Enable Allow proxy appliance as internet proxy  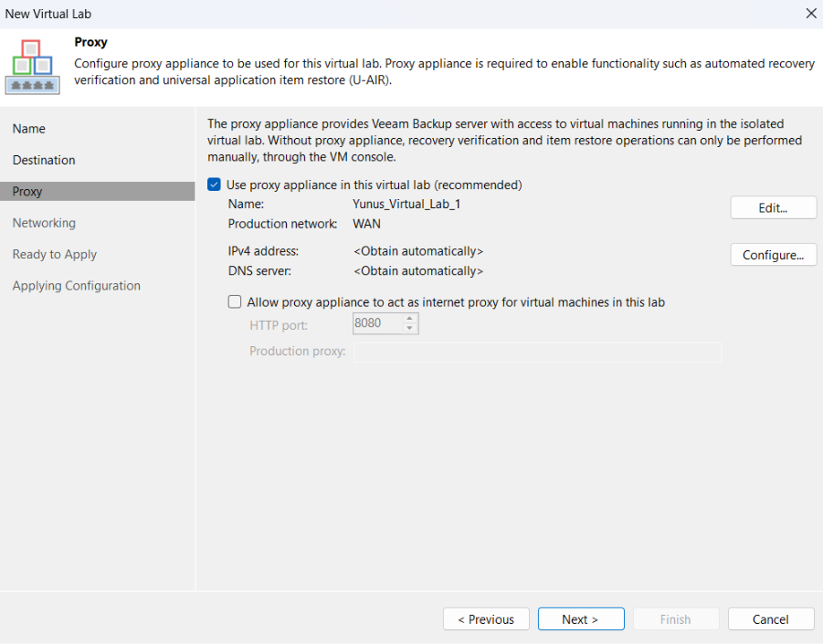click(x=235, y=302)
